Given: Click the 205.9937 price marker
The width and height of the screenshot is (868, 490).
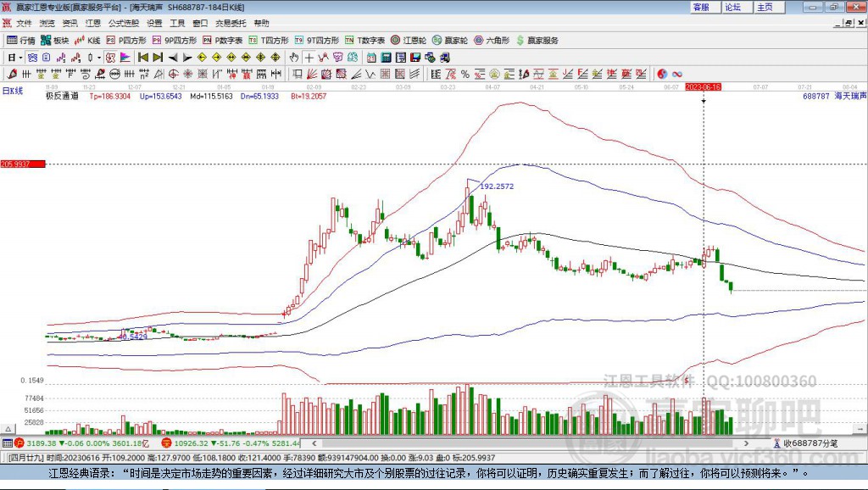Looking at the screenshot, I should click(x=23, y=164).
